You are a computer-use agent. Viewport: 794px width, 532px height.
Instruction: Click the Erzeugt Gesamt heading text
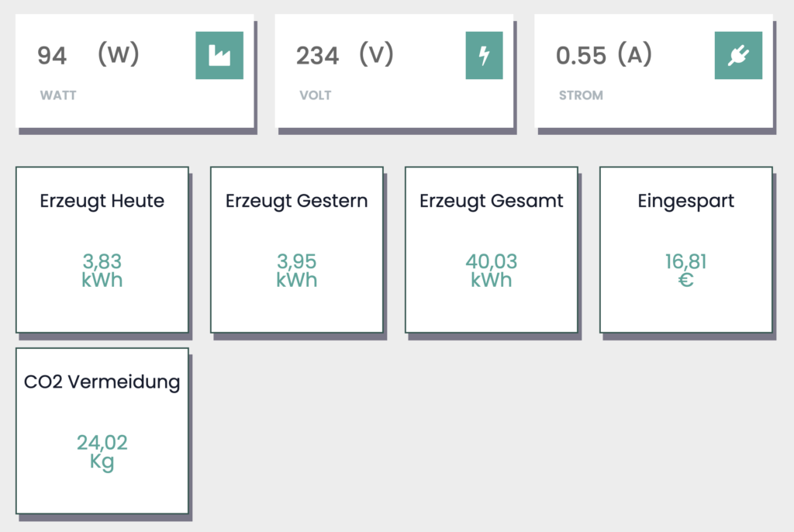click(x=491, y=201)
